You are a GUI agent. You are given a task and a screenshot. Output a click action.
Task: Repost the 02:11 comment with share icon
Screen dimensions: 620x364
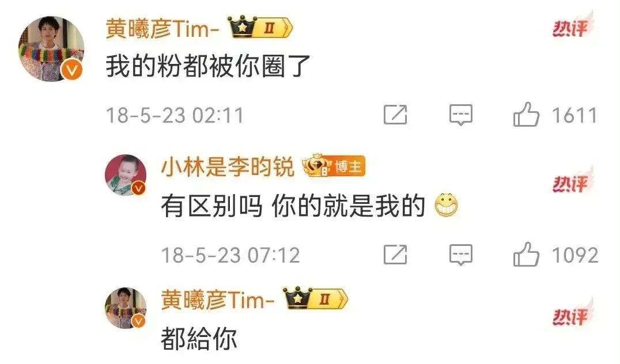tap(395, 115)
